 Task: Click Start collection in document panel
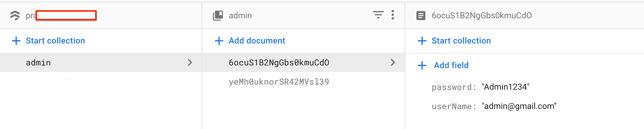tap(461, 41)
